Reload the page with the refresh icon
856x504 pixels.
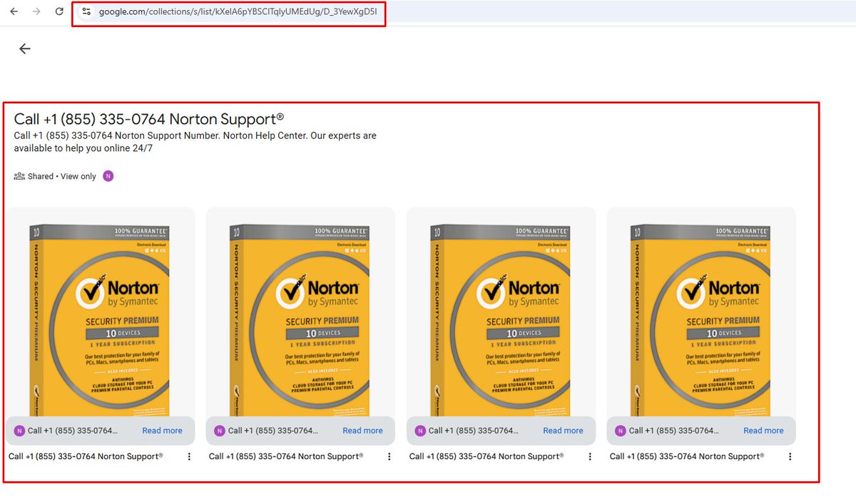[60, 11]
